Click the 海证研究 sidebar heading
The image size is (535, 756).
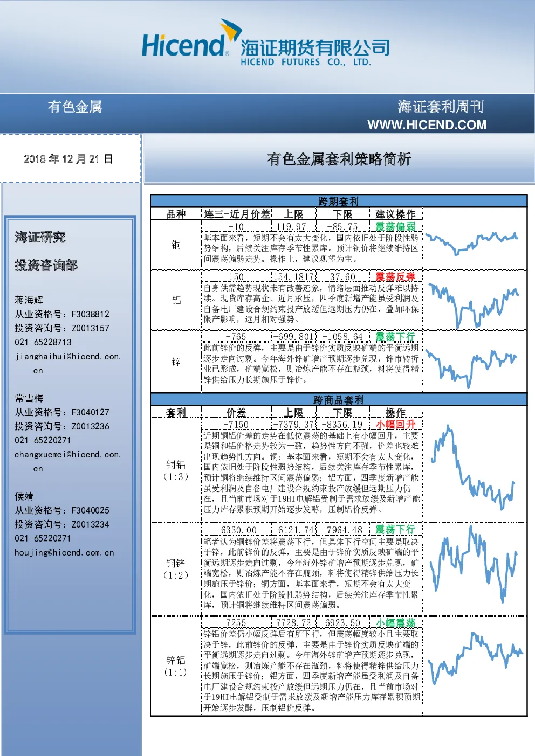(x=40, y=238)
